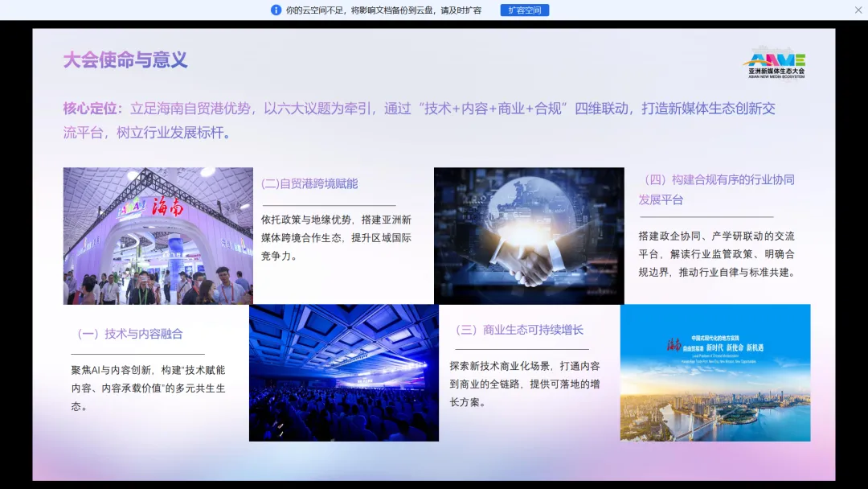Click paragraph starting 搭建政企协同
868x489 pixels.
point(717,254)
